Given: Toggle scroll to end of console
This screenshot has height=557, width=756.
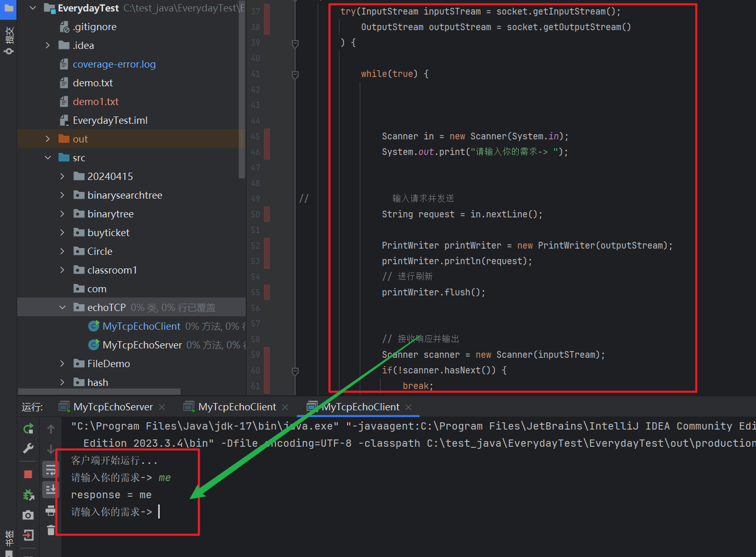Looking at the screenshot, I should 50,489.
